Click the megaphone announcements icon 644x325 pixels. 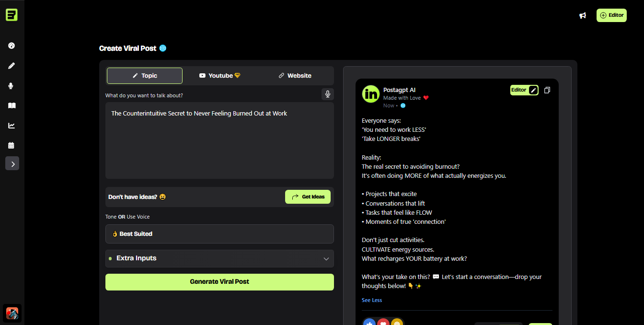click(583, 15)
